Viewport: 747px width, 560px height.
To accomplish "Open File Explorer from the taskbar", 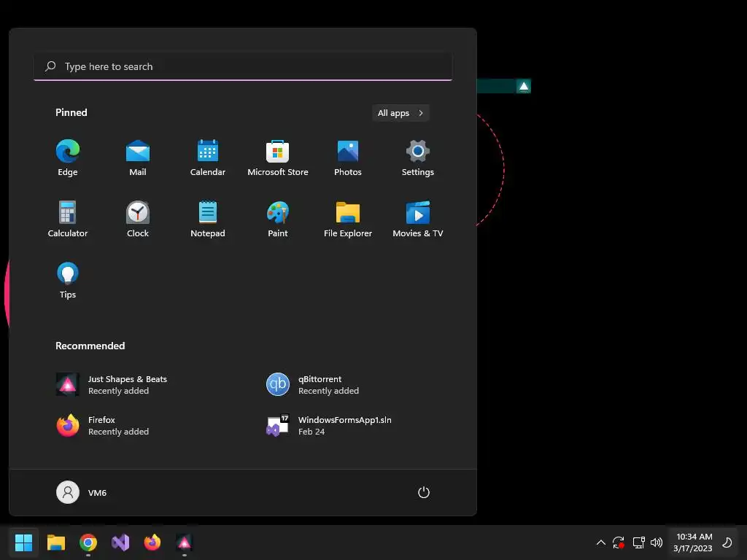I will 55,542.
